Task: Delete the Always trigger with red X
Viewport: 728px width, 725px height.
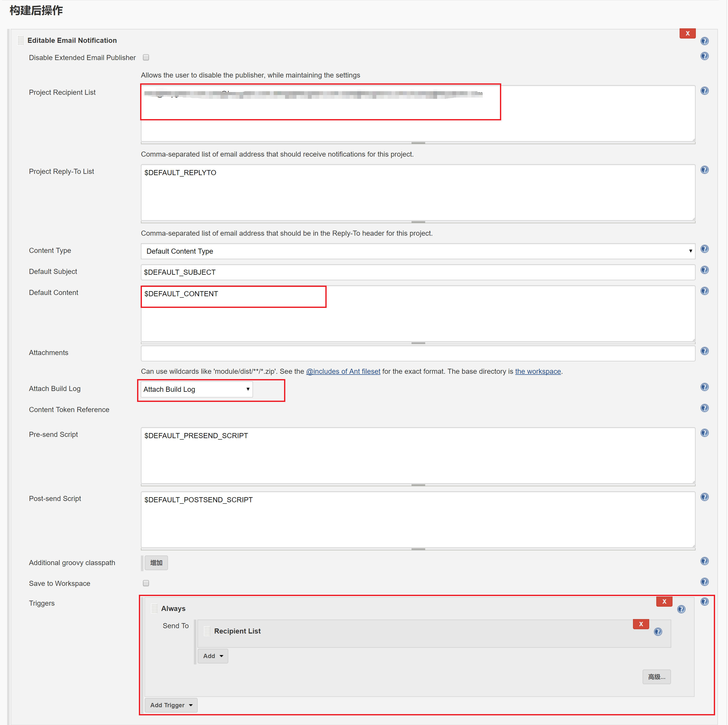Action: tap(664, 601)
